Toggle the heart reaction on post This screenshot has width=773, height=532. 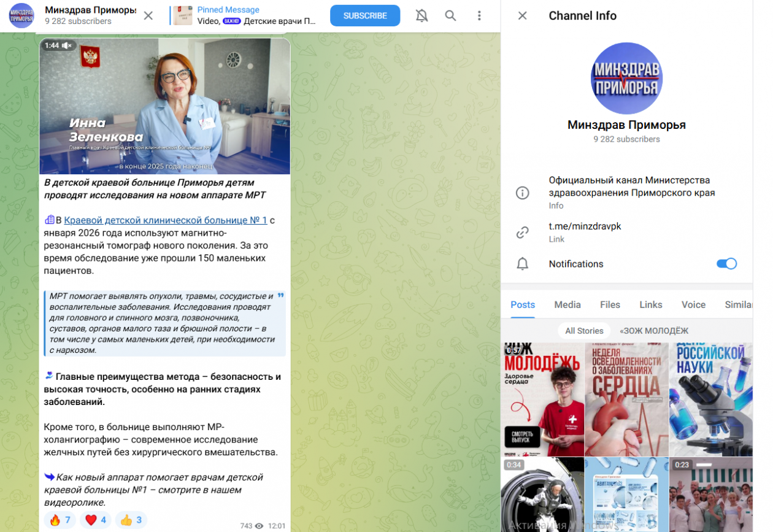pyautogui.click(x=96, y=520)
